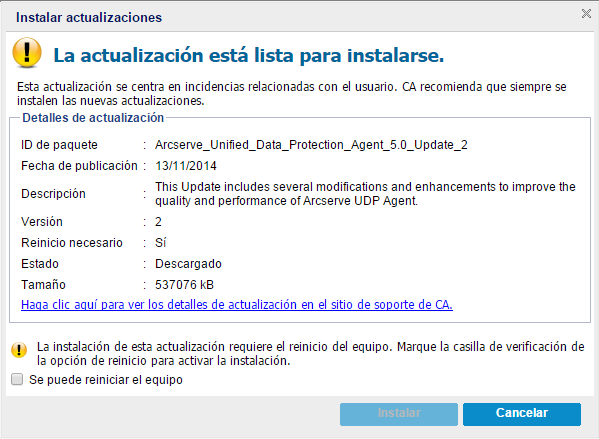Select package ID 'Arcserve_Unified_Data_Protection_Agent_5.0_Update_2'
Image resolution: width=599 pixels, height=439 pixels.
(311, 145)
